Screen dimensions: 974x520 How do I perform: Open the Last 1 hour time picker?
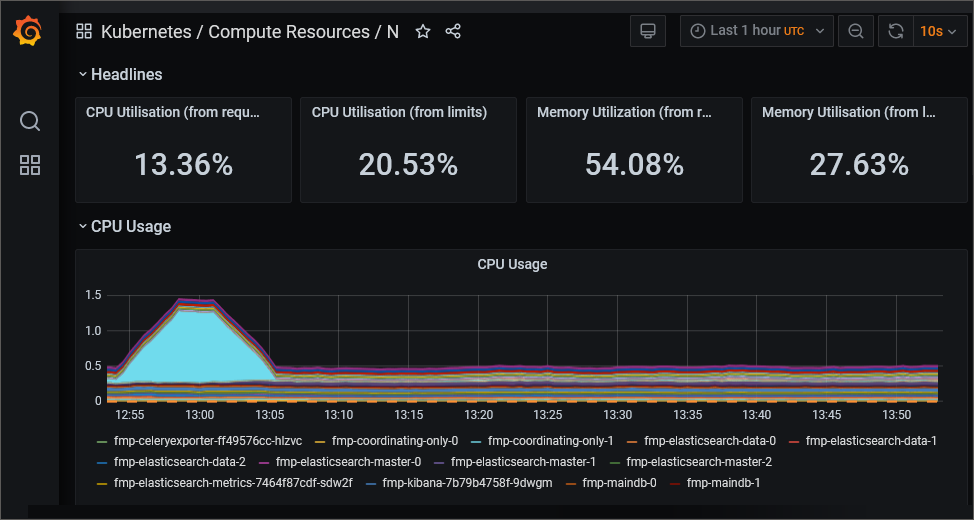pyautogui.click(x=756, y=31)
